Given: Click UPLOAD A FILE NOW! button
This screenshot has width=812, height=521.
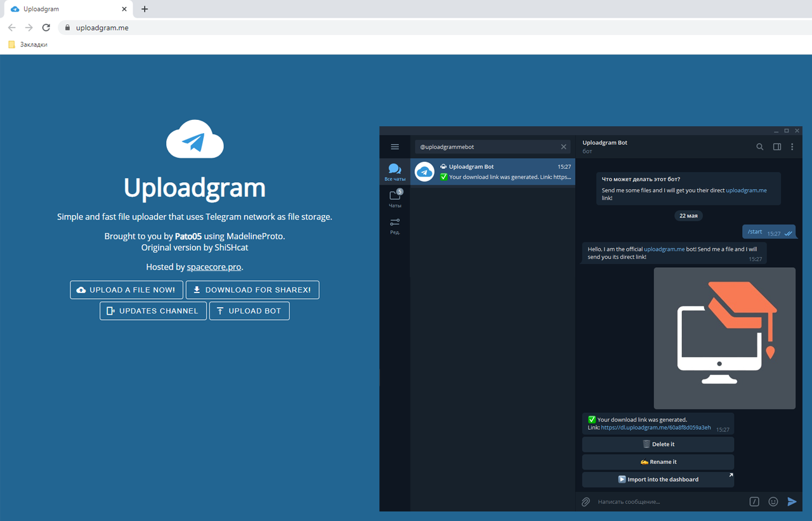Looking at the screenshot, I should point(127,290).
